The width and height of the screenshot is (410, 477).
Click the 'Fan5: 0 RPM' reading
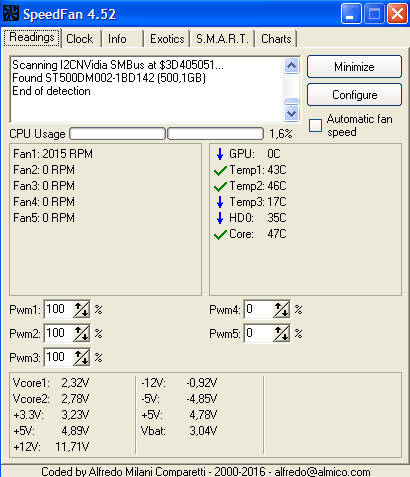(44, 218)
